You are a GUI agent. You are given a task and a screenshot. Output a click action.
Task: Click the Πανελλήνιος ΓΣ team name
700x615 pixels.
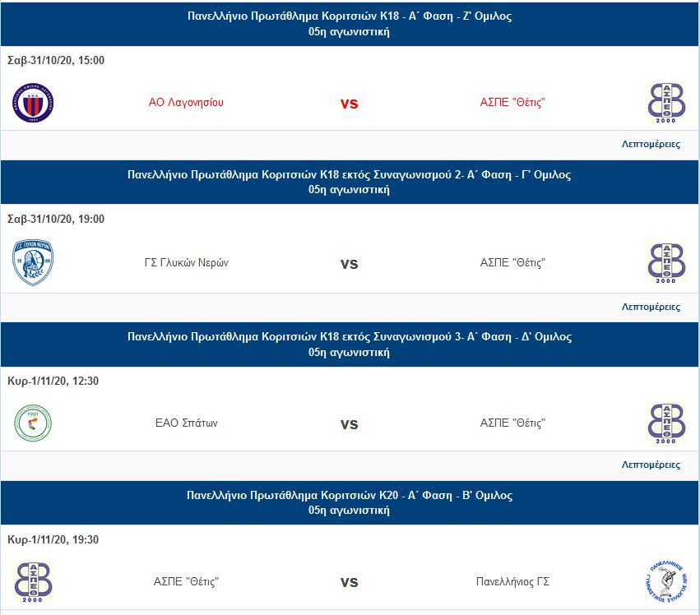click(x=512, y=582)
